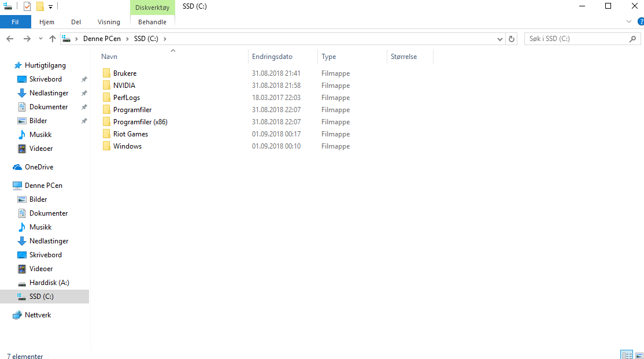Select the Programfiler (x86) folder name
Screen dimensions: 644x359
click(x=140, y=122)
